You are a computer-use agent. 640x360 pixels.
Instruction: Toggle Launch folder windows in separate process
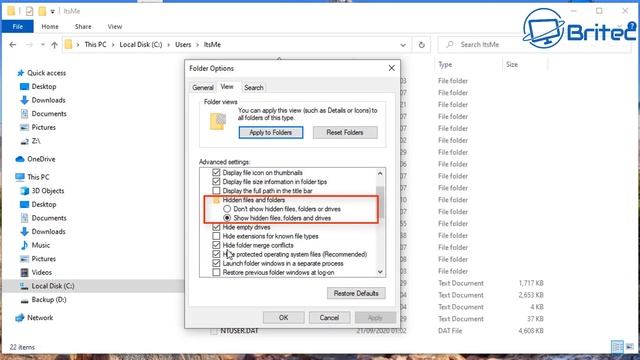216,263
